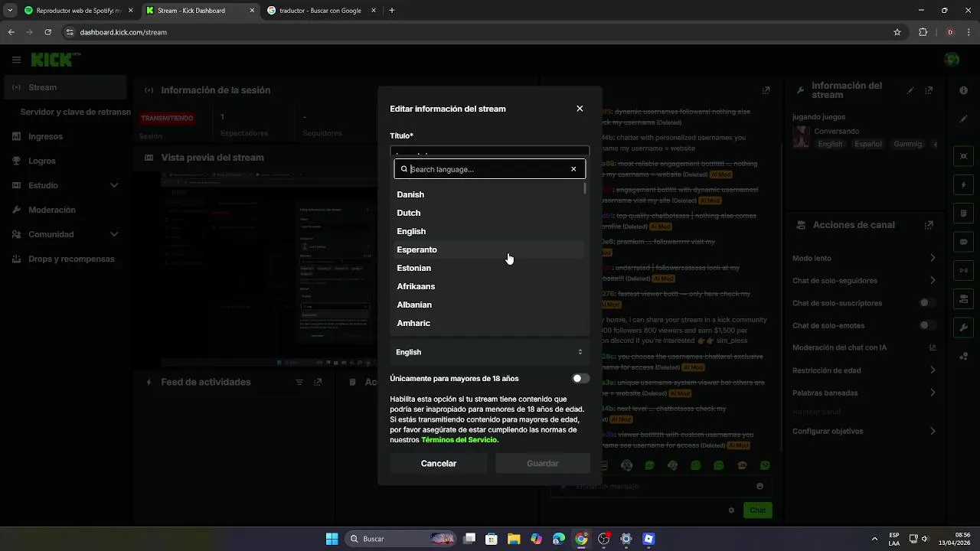Edit Información del stream with pencil icon
This screenshot has height=551, width=980.
tap(910, 90)
